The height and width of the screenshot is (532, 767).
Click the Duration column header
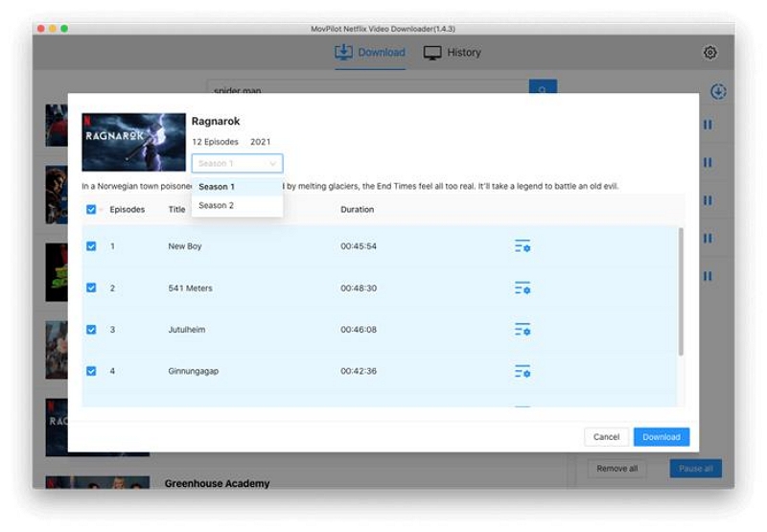click(x=357, y=209)
